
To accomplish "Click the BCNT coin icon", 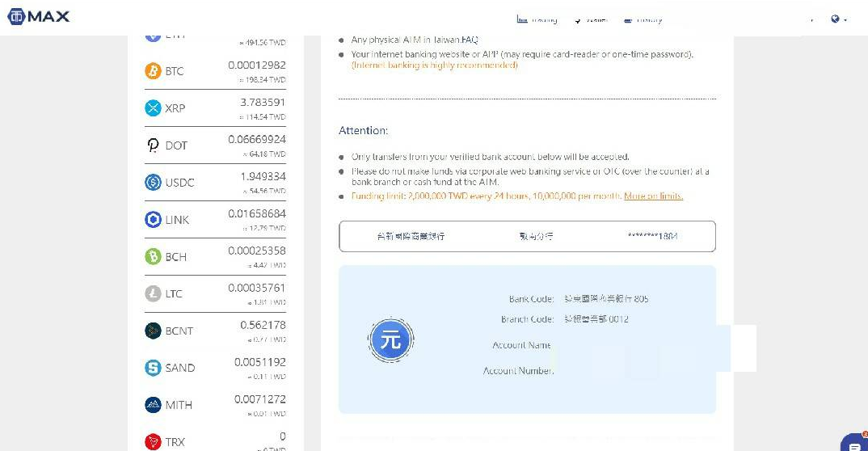I will tap(153, 331).
